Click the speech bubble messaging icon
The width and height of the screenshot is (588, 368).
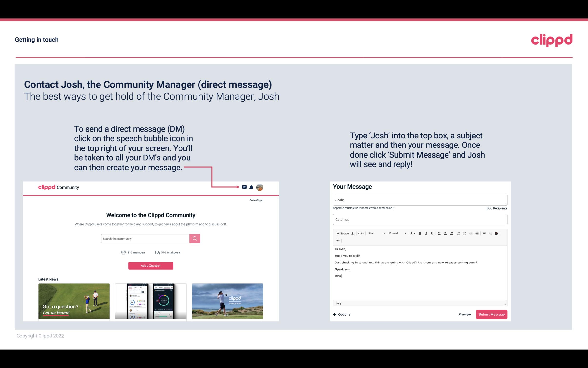pyautogui.click(x=245, y=187)
